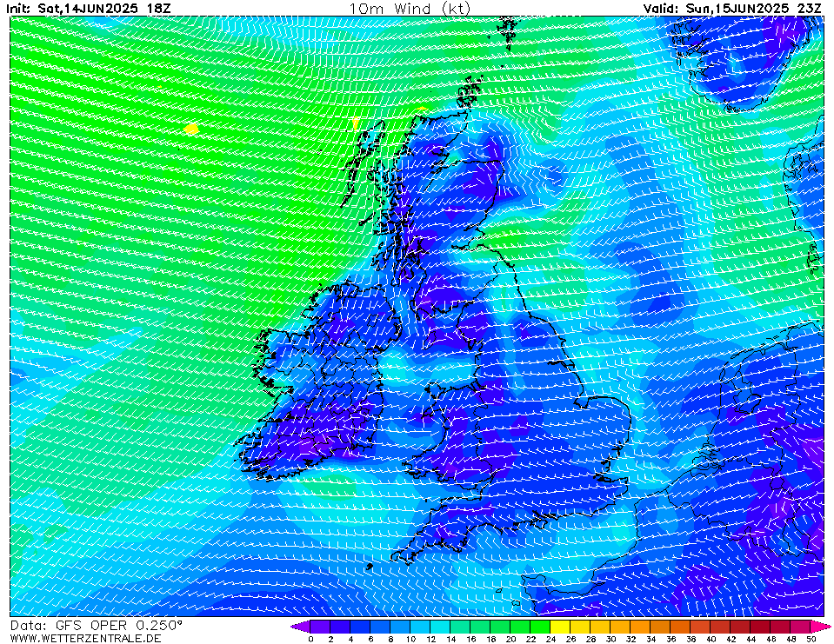Click the '10m Wind (kt)' map title
This screenshot has height=644, width=834.
(x=410, y=9)
